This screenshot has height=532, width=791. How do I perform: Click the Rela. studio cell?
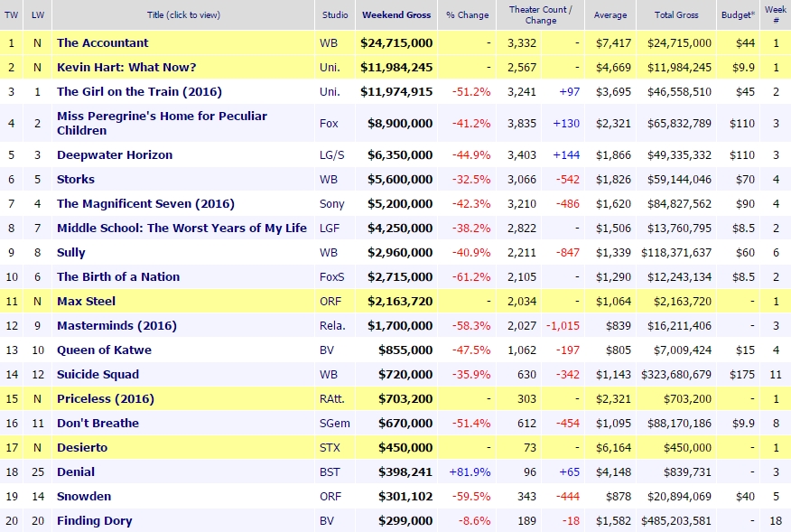(x=332, y=325)
